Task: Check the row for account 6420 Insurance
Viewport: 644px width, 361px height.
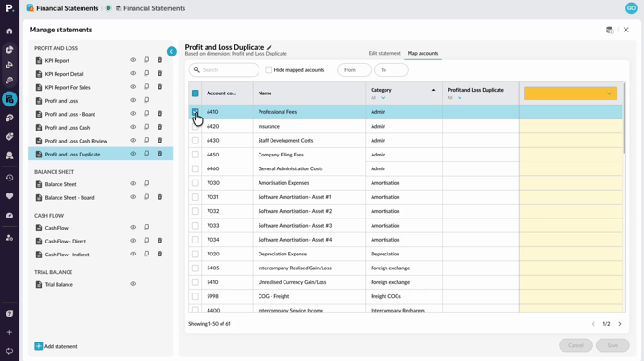Action: click(196, 126)
